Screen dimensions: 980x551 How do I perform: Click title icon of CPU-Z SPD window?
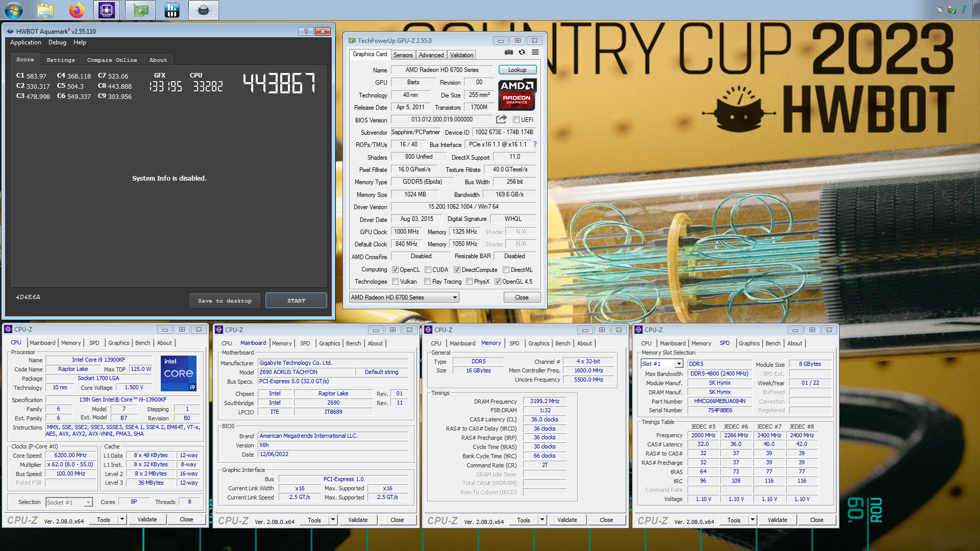(639, 330)
